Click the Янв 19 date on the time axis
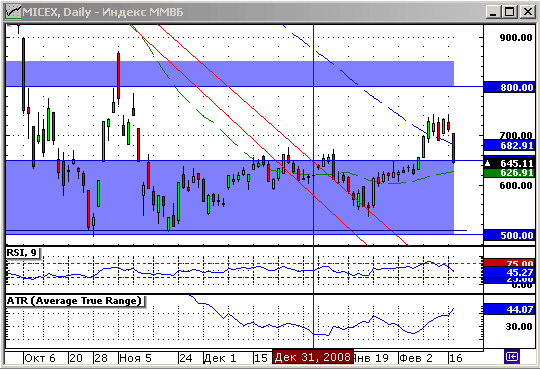Screen dimensions: 540x369 (371, 358)
